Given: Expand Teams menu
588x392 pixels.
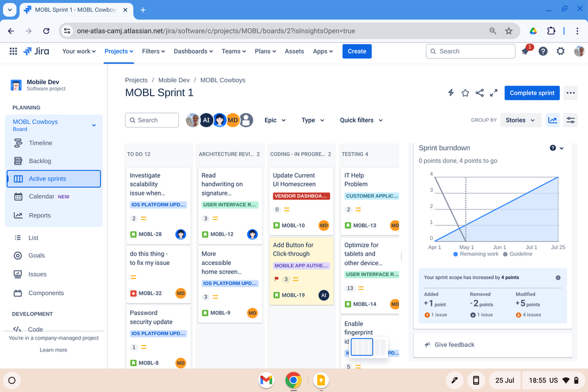Looking at the screenshot, I should pyautogui.click(x=234, y=51).
